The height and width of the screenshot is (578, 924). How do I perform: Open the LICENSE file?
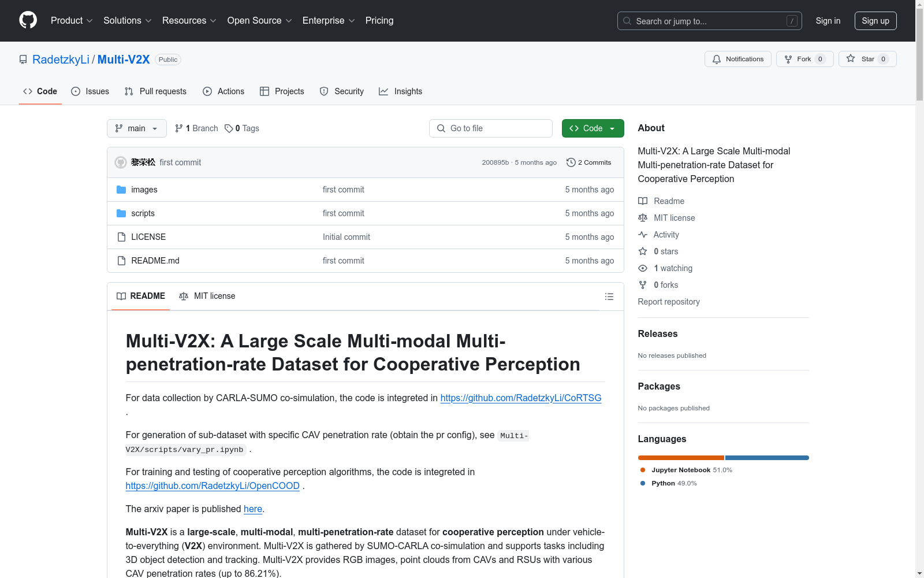click(x=148, y=237)
